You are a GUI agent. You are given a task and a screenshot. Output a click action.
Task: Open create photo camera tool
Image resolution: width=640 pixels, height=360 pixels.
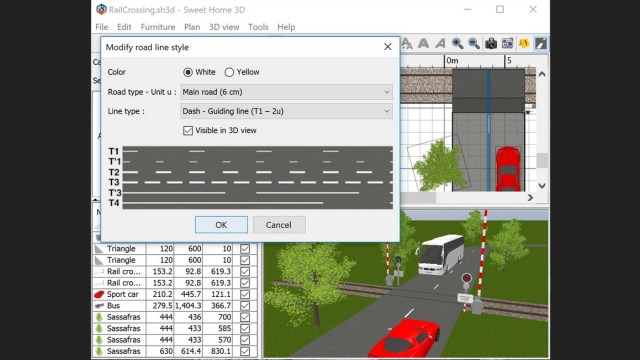[x=491, y=43]
